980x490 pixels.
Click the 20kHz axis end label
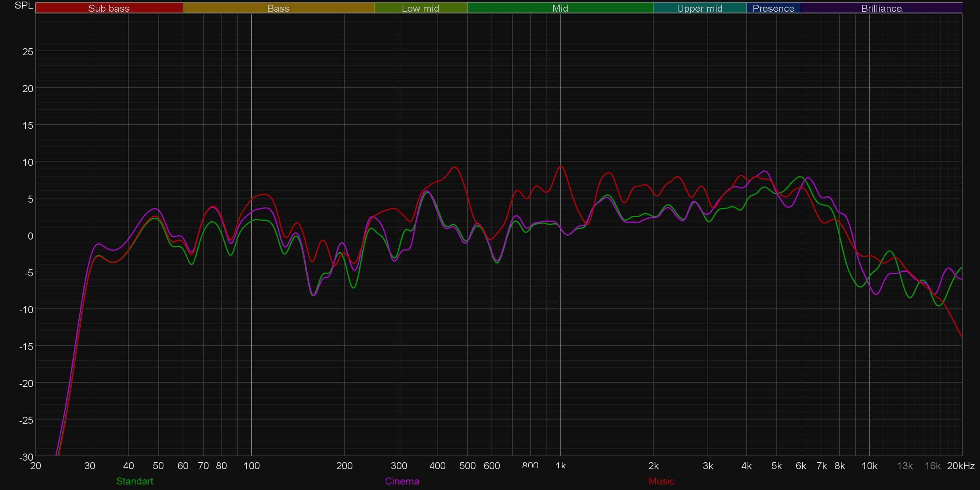960,466
